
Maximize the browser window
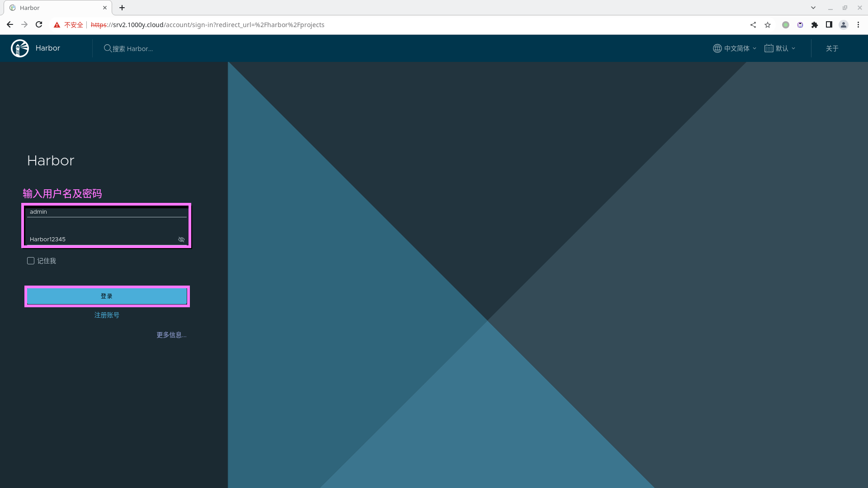click(x=845, y=8)
